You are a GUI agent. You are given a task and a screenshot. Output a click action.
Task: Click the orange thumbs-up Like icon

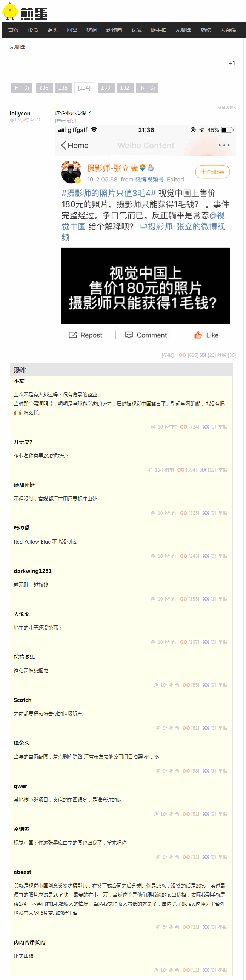tap(198, 335)
